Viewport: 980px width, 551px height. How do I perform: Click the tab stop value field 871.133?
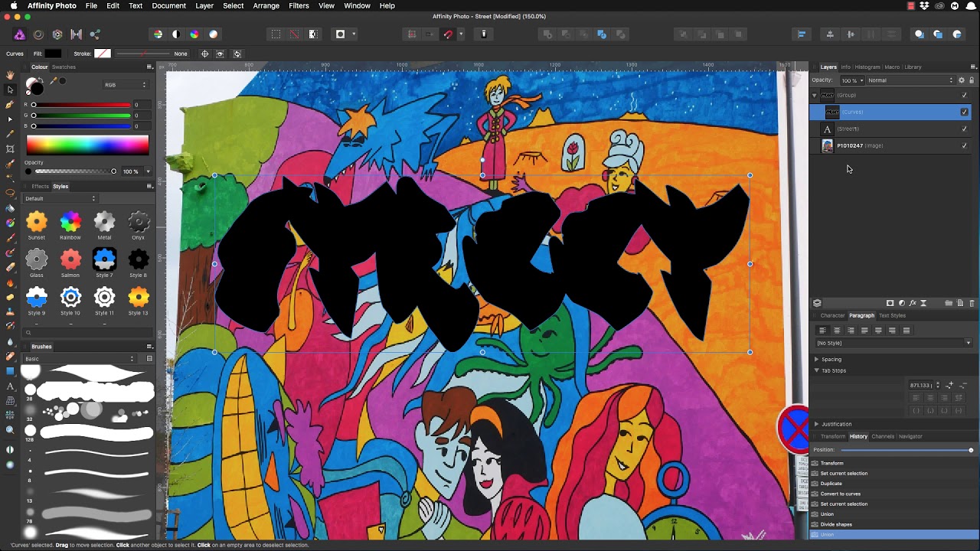pyautogui.click(x=921, y=385)
